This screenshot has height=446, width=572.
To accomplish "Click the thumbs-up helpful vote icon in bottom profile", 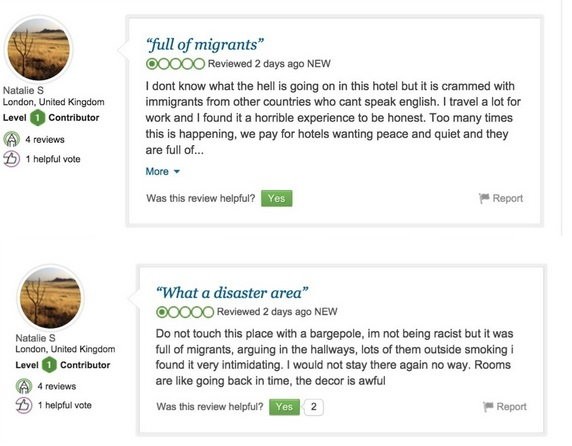I will 24,405.
